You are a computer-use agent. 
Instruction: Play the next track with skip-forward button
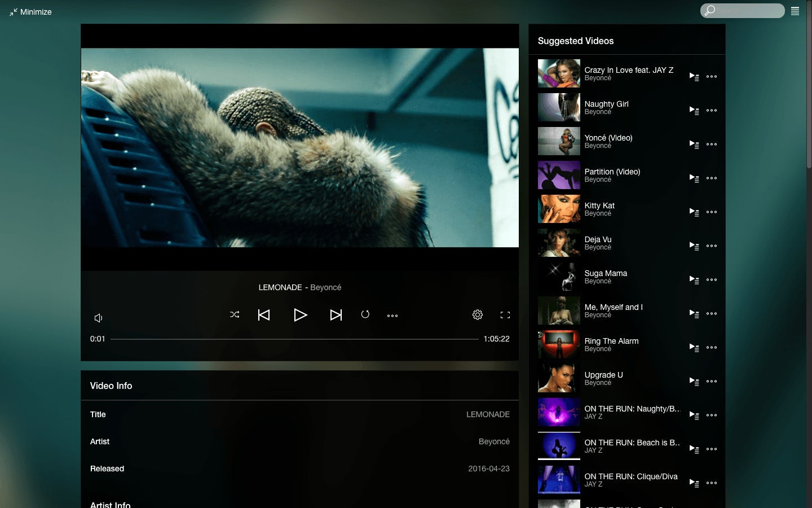[x=336, y=315]
